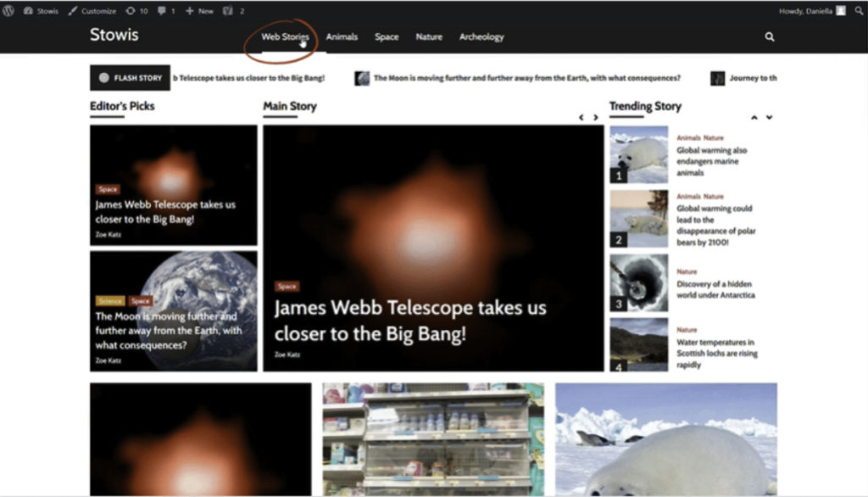Open trending story 2 polar bear thumbnail
The height and width of the screenshot is (497, 868).
point(639,218)
